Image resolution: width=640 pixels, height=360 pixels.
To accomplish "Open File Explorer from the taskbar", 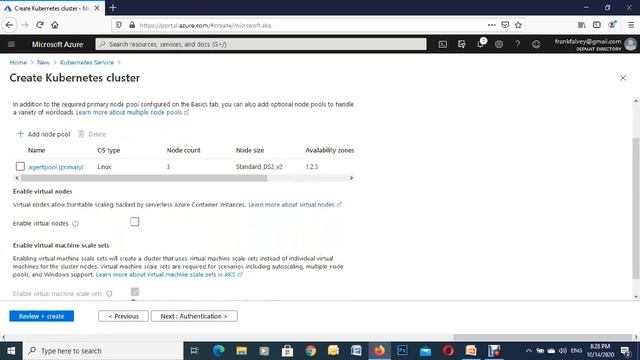I will (x=242, y=351).
